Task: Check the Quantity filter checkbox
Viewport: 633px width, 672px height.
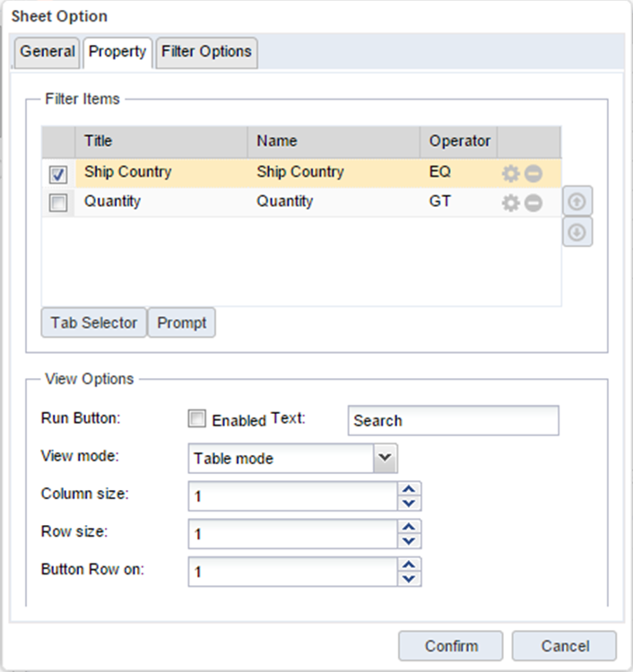Action: (58, 203)
